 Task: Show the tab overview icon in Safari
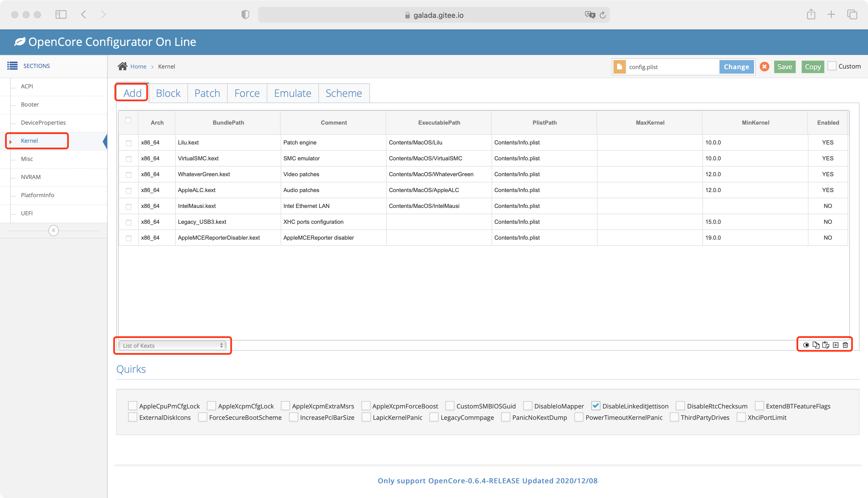point(852,14)
